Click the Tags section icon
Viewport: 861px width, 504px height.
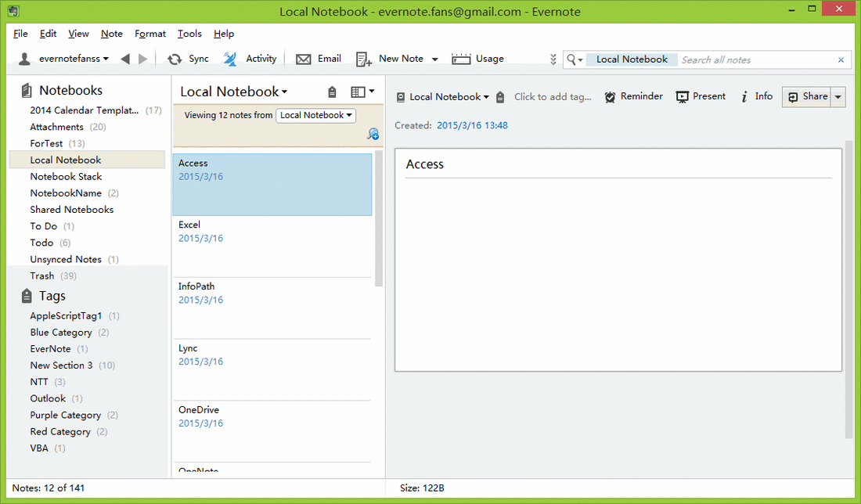[x=27, y=296]
